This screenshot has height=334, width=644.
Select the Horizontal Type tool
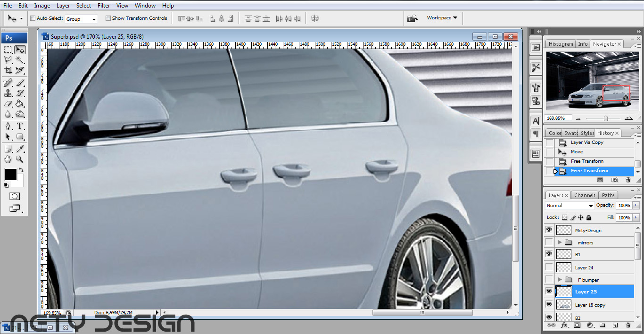coord(20,126)
